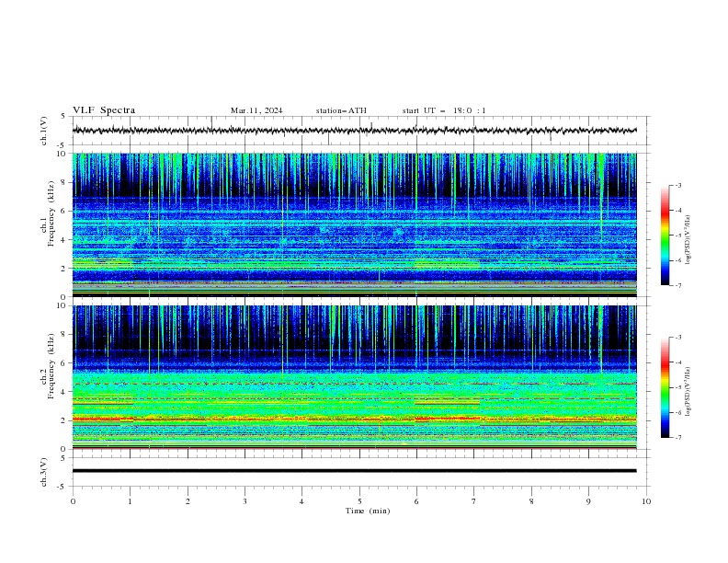Click the ch.1 spectrogram panel
This screenshot has width=728, height=563.
(x=354, y=224)
